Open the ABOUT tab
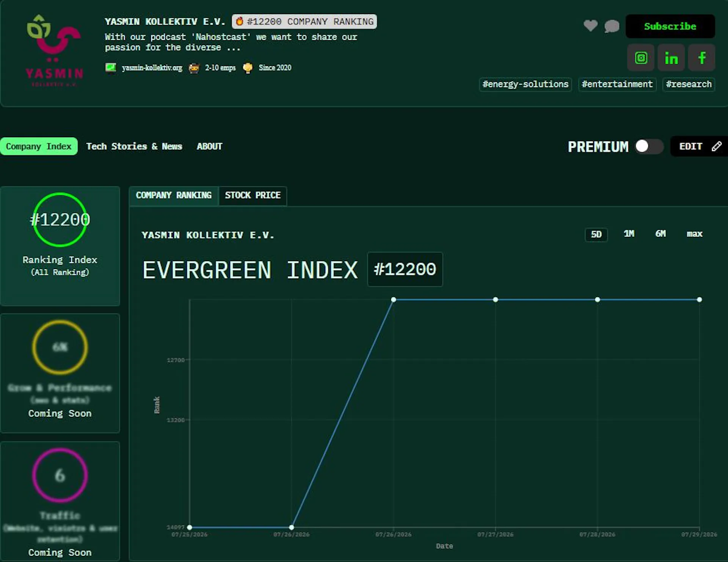This screenshot has height=562, width=728. 209,146
